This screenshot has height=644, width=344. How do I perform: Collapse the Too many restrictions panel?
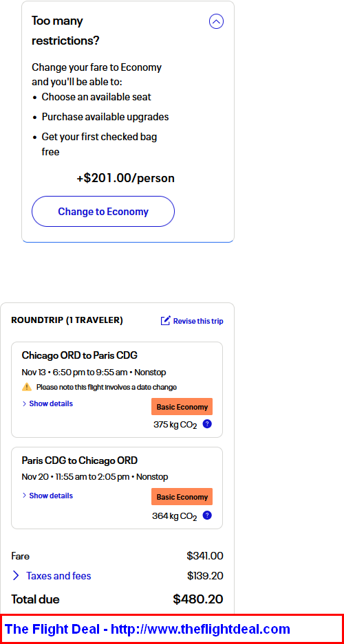[x=216, y=21]
